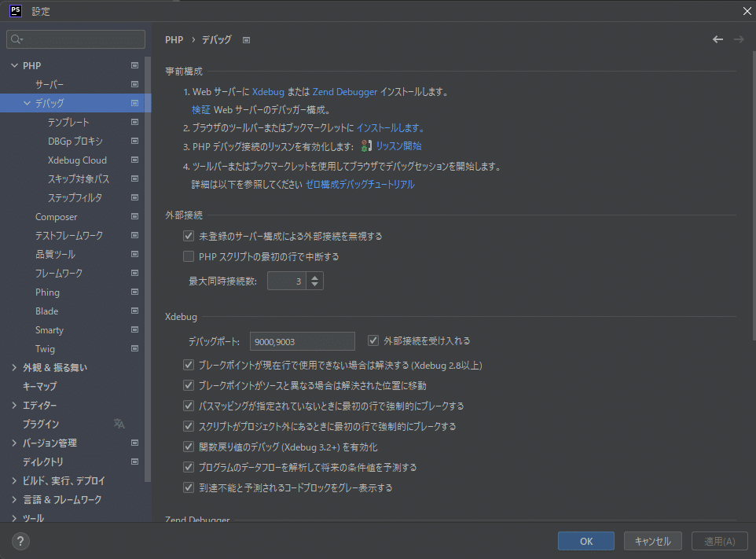
Task: Open ゼロ構成デバッグチュートリアル link
Action: click(x=360, y=184)
